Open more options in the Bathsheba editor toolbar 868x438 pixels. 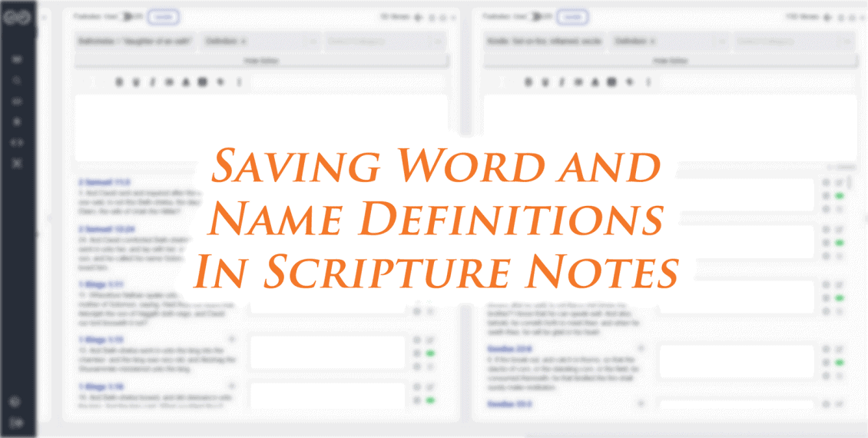click(239, 82)
